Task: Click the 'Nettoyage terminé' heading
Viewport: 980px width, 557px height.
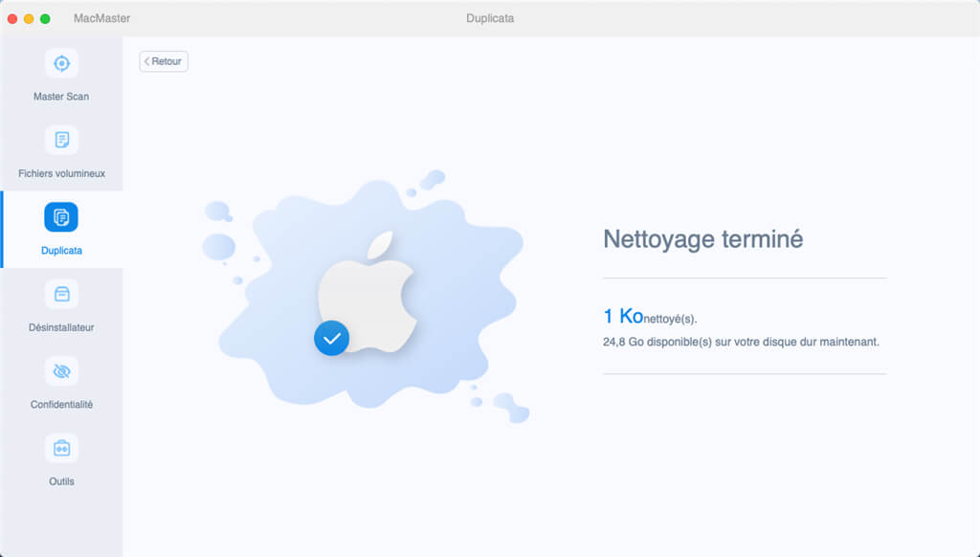Action: (x=702, y=239)
